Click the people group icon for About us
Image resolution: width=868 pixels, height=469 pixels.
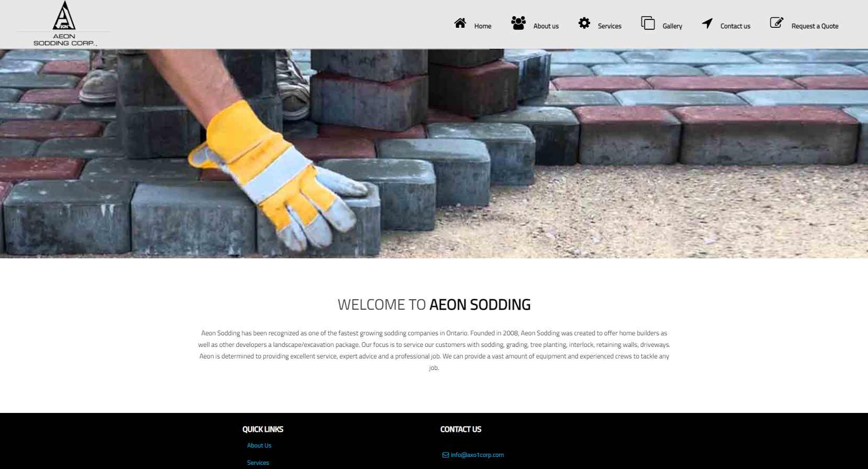pos(518,23)
